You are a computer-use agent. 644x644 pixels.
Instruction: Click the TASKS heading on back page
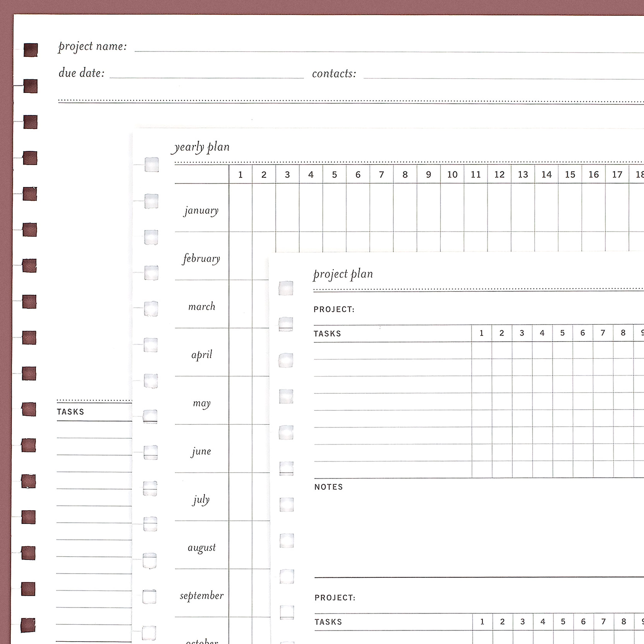70,412
